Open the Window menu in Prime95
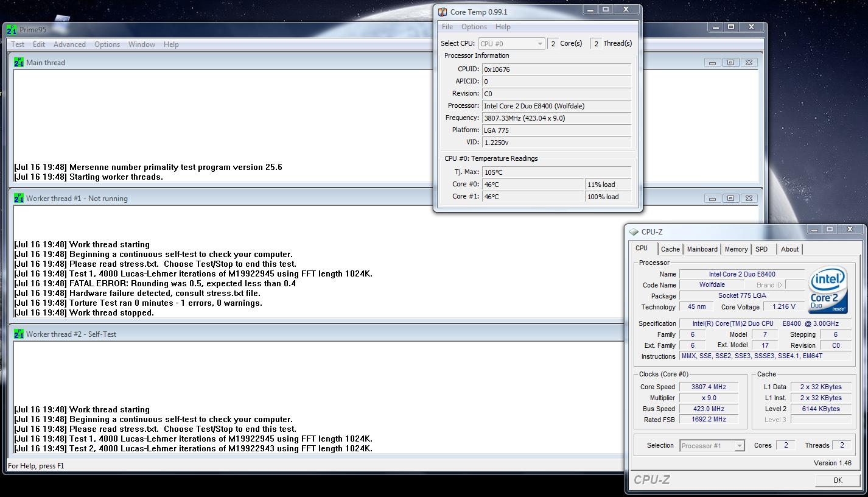 click(x=141, y=44)
